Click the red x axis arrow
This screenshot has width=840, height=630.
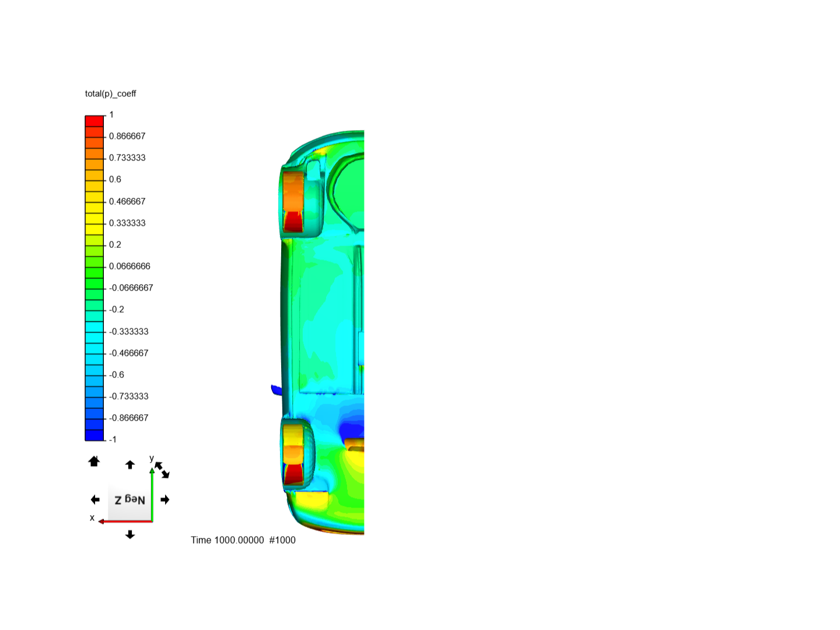(x=125, y=521)
